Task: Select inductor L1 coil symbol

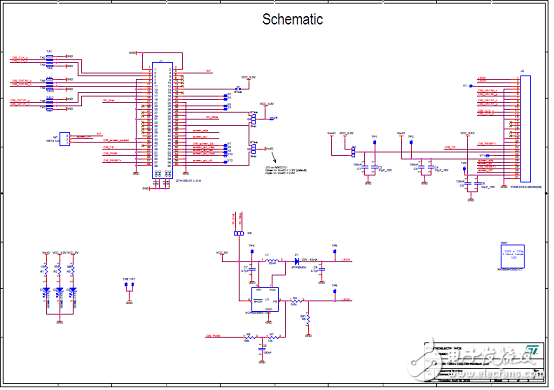Action: tap(273, 261)
